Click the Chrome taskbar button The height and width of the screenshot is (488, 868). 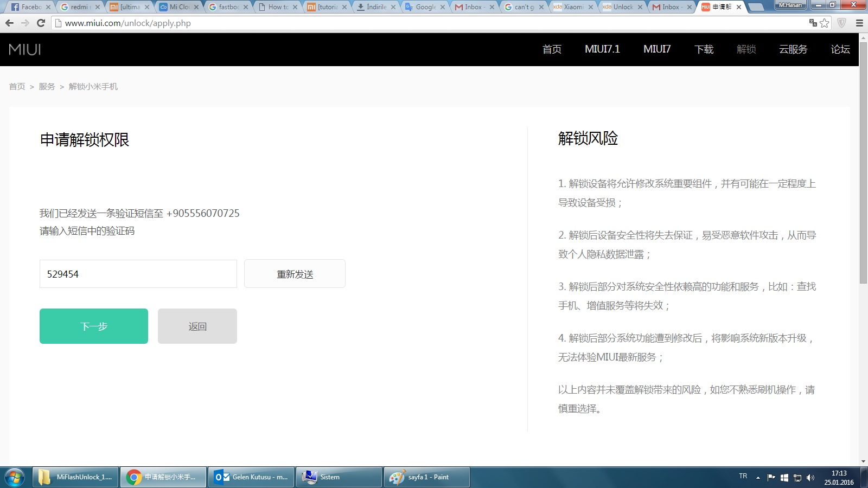pyautogui.click(x=163, y=477)
